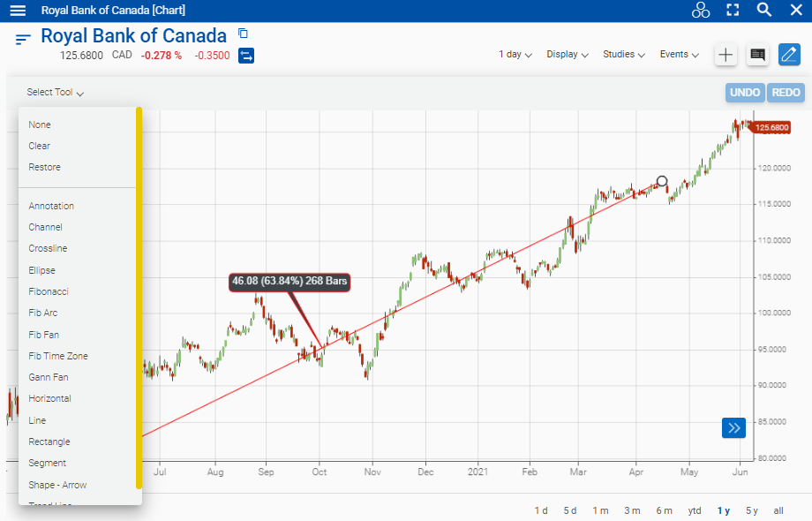Select the 1 y range

coord(724,510)
